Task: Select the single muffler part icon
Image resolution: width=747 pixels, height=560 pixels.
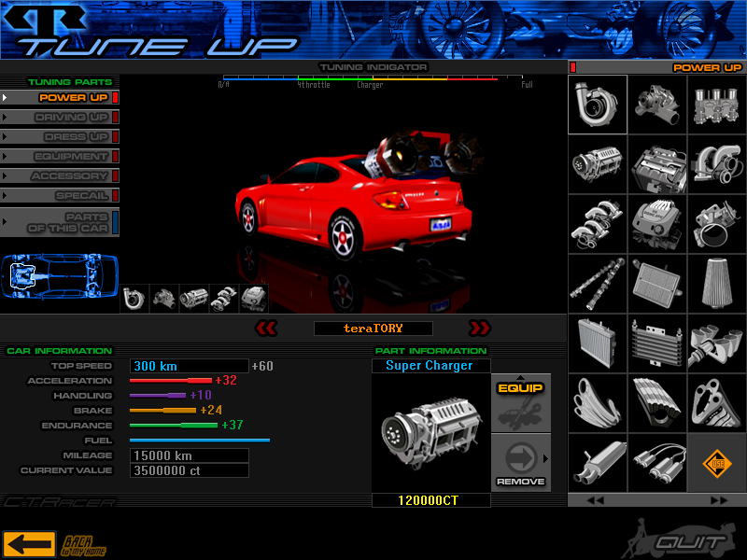Action: click(598, 463)
